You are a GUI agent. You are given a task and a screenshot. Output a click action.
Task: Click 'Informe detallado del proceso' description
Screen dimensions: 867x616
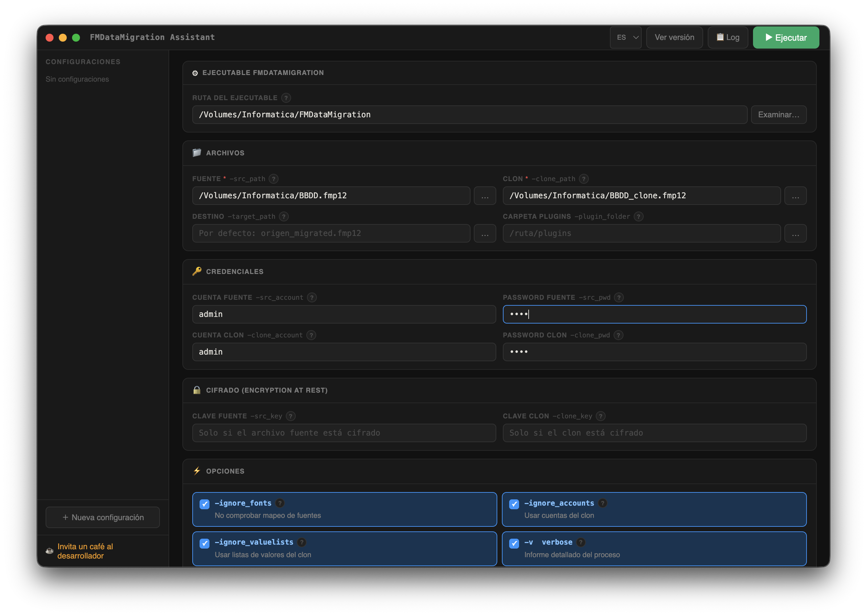[x=572, y=555]
